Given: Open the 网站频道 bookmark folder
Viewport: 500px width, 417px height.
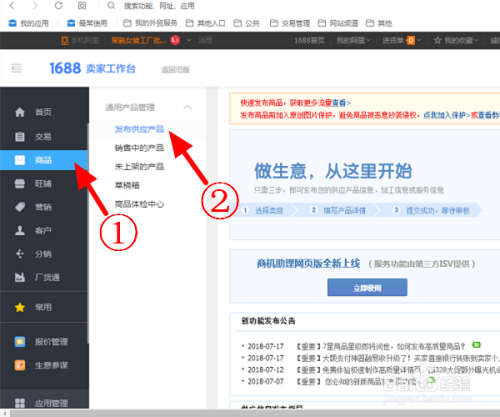Looking at the screenshot, I should tap(338, 23).
